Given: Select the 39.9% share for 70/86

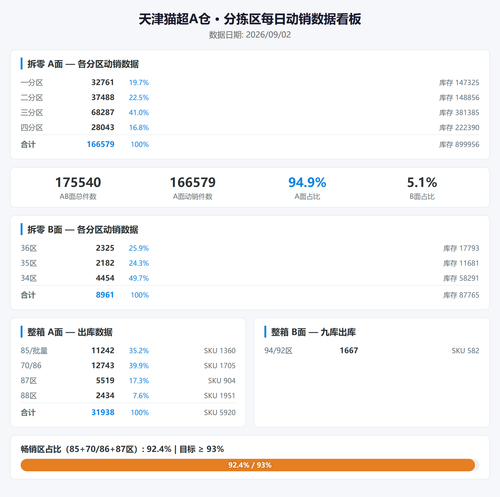Looking at the screenshot, I should [139, 365].
